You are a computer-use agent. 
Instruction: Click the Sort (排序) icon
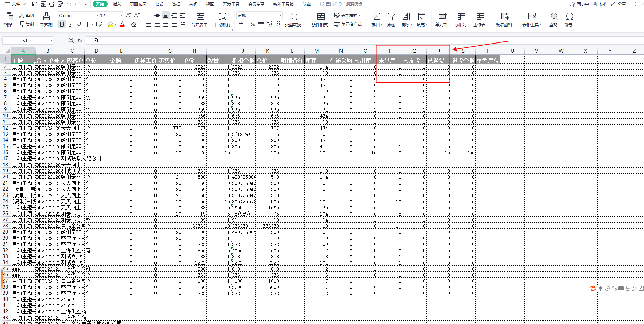[407, 16]
